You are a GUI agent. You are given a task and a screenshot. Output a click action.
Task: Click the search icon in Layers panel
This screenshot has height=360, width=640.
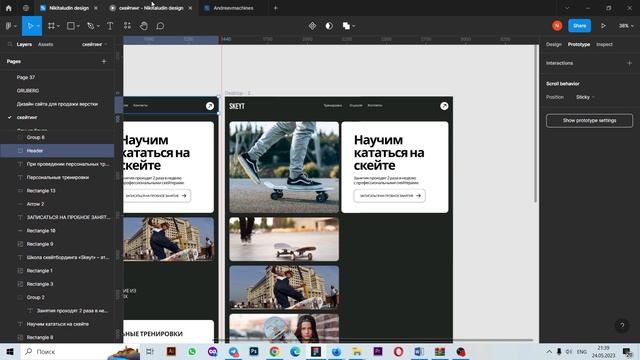[x=10, y=44]
